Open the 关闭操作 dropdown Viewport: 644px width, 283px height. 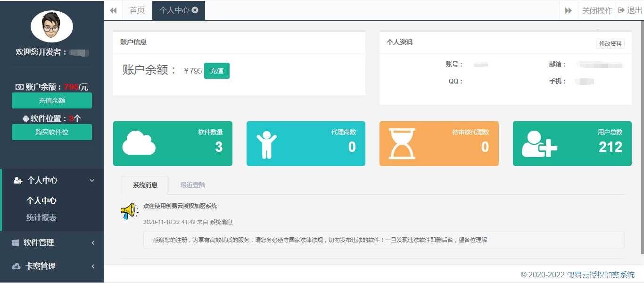[x=597, y=10]
